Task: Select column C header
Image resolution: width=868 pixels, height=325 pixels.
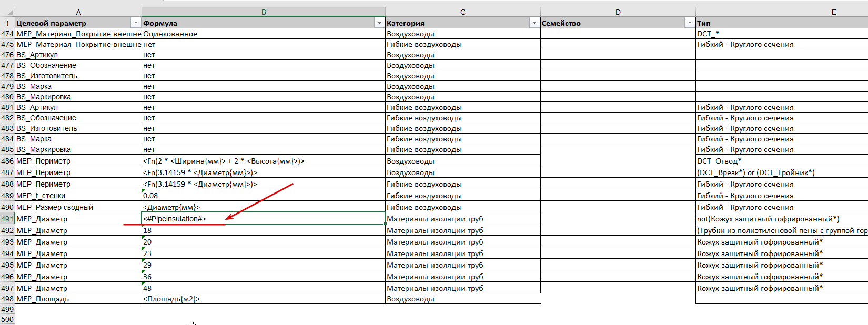Action: [463, 12]
